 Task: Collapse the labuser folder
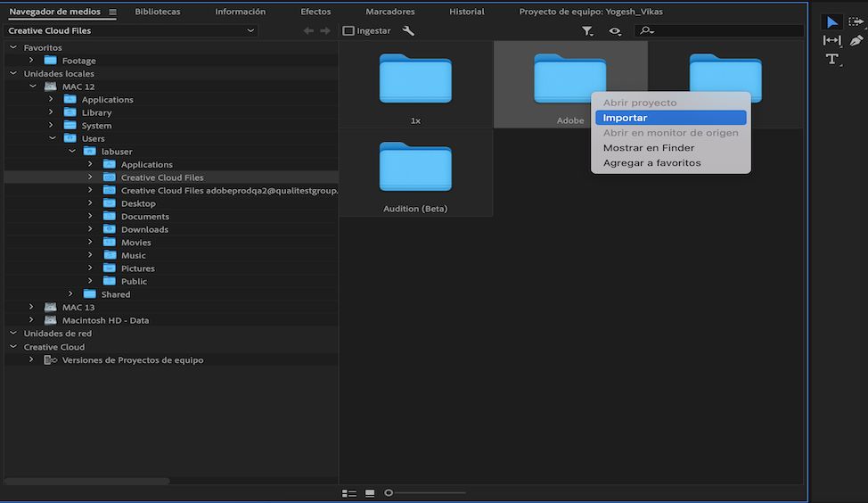point(72,152)
